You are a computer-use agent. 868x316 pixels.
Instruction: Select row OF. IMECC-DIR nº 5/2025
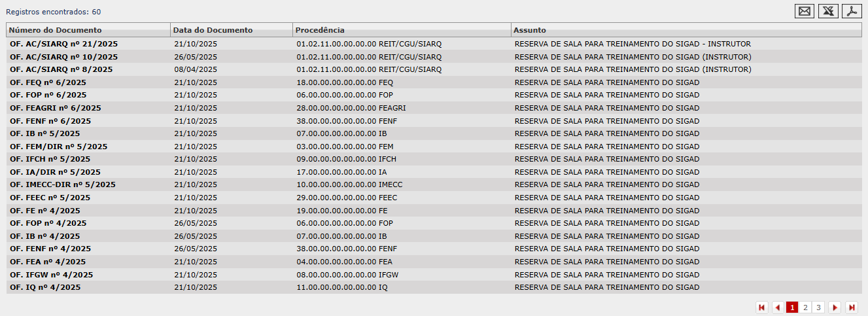coord(63,184)
